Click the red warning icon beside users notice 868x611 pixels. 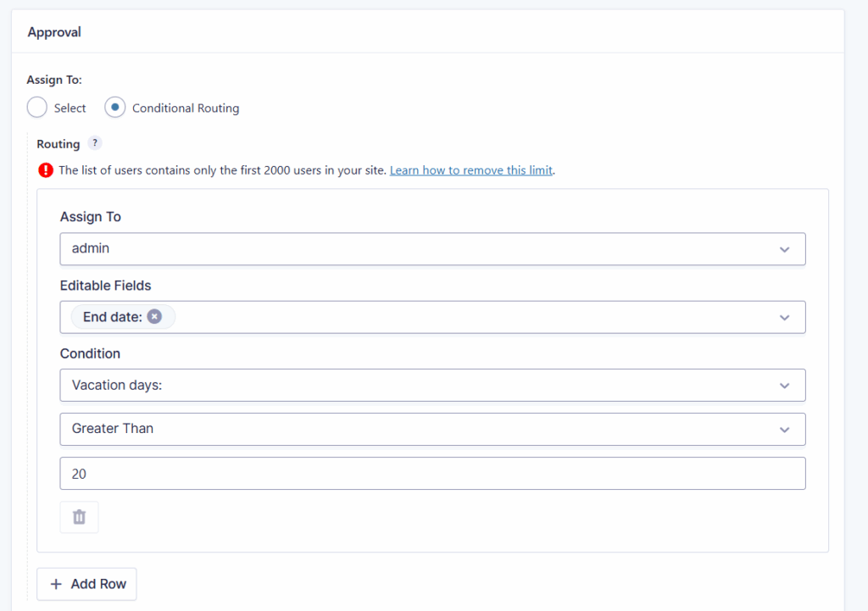click(x=46, y=169)
